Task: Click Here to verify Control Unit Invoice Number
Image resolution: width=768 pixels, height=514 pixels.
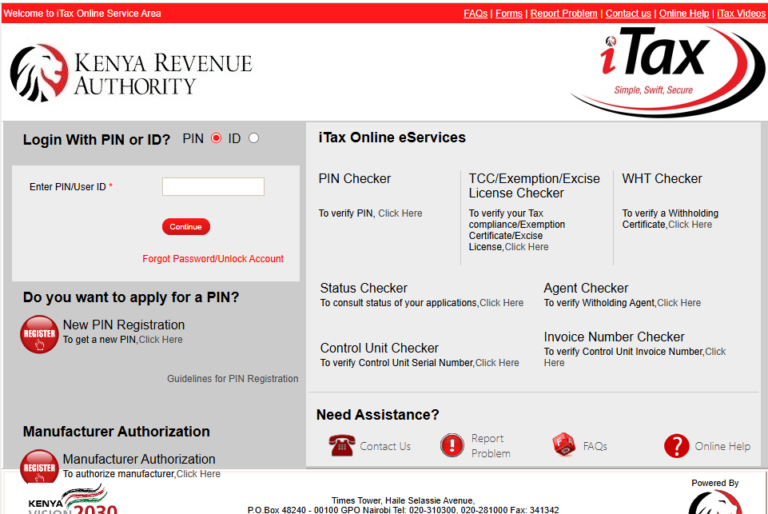Action: 715,352
